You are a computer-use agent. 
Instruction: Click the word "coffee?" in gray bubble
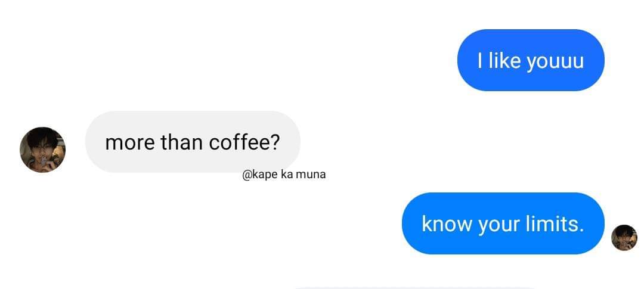pos(244,142)
